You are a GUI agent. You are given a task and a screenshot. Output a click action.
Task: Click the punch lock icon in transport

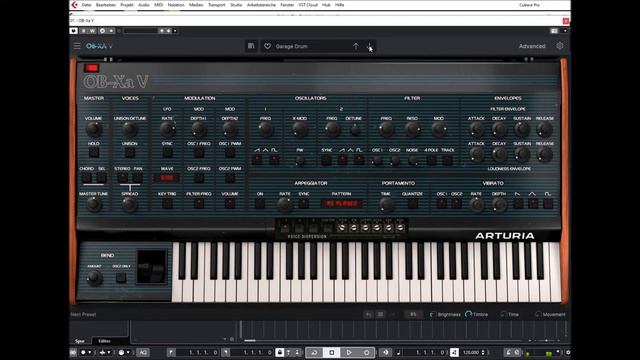[280, 352]
